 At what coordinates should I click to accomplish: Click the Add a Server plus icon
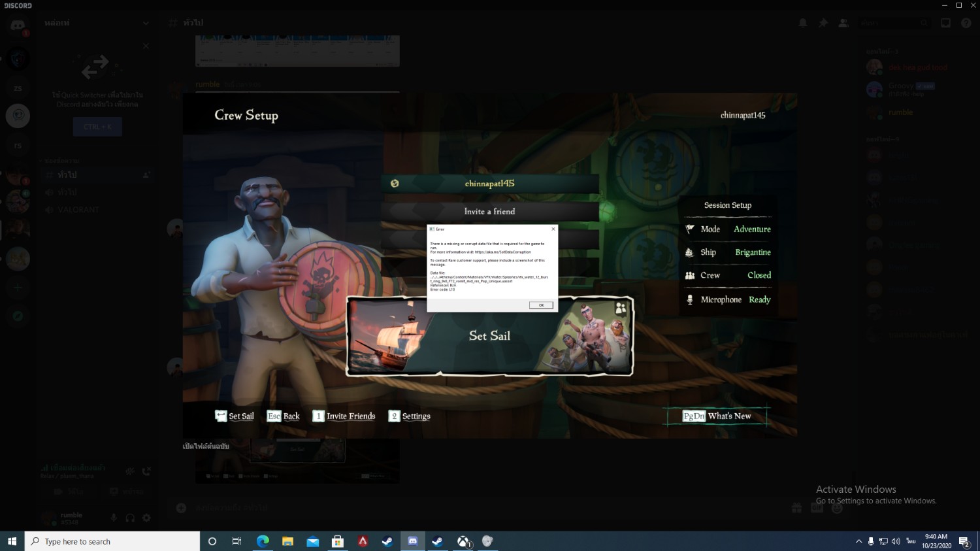[18, 288]
